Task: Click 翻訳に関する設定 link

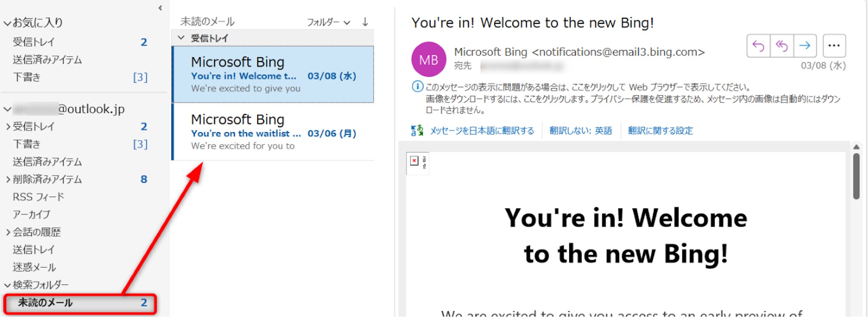Action: coord(660,131)
